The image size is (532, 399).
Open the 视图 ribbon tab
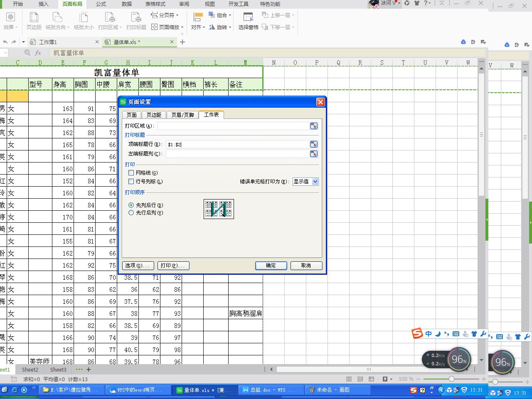coord(210,4)
